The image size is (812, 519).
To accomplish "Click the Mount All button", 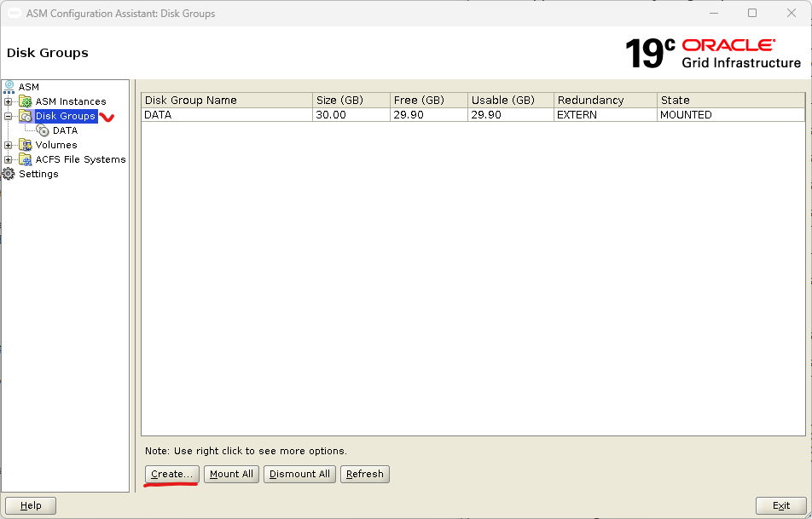I will coord(231,474).
